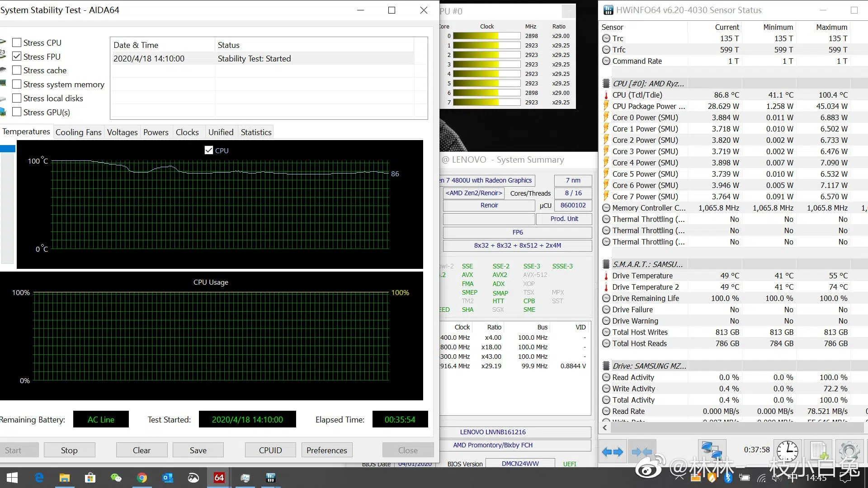Select the Drive Remaining Life row
Viewport: 868px width, 488px height.
[732, 298]
